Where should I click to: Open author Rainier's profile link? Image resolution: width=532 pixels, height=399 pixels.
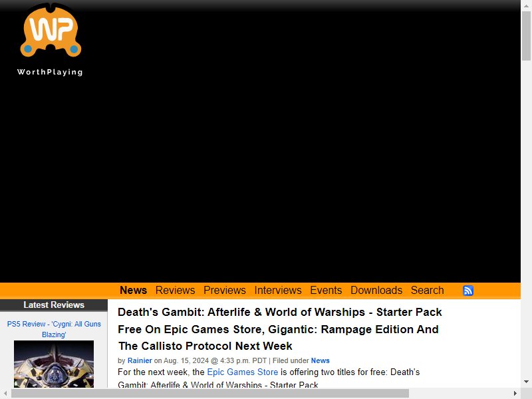140,360
